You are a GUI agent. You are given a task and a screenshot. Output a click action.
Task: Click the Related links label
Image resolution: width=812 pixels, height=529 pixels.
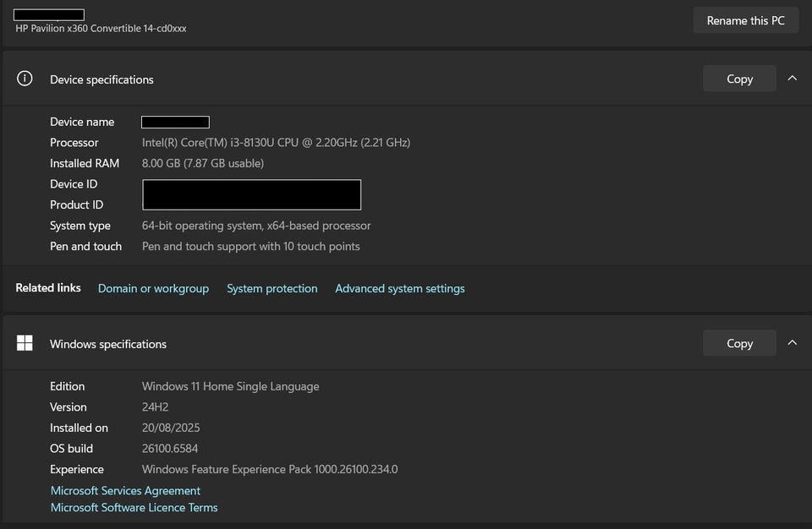[x=48, y=288]
